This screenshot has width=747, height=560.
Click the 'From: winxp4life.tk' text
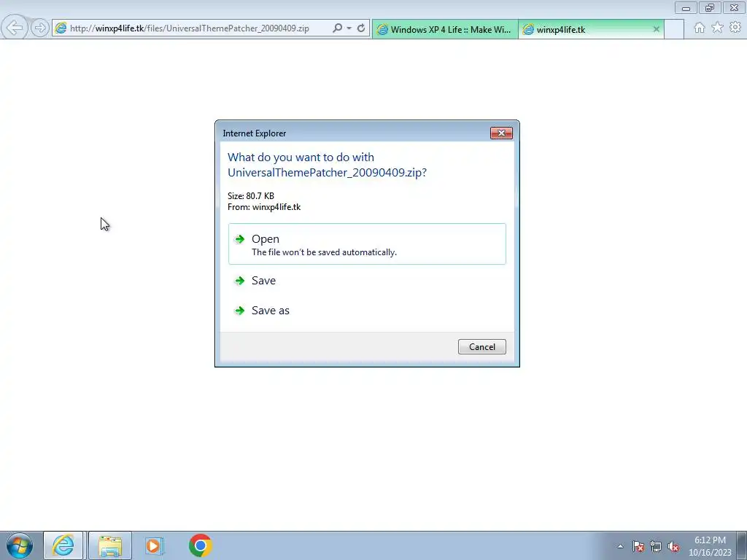(x=264, y=207)
